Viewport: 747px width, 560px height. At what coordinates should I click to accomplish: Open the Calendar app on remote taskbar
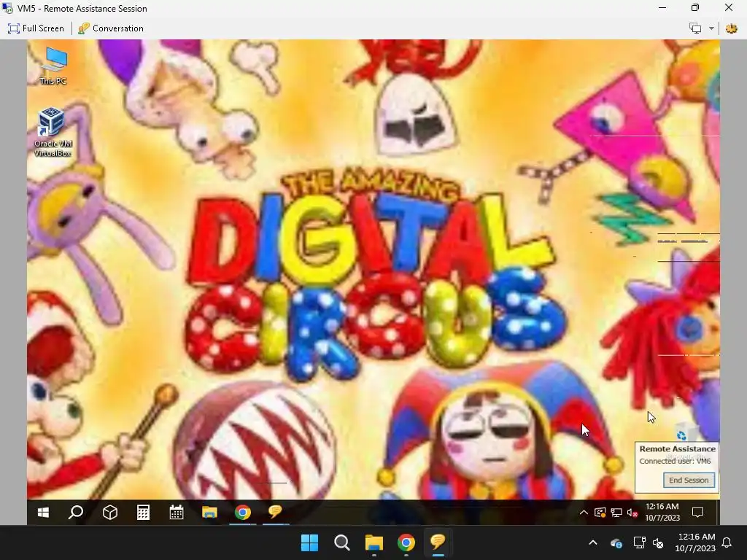click(177, 513)
